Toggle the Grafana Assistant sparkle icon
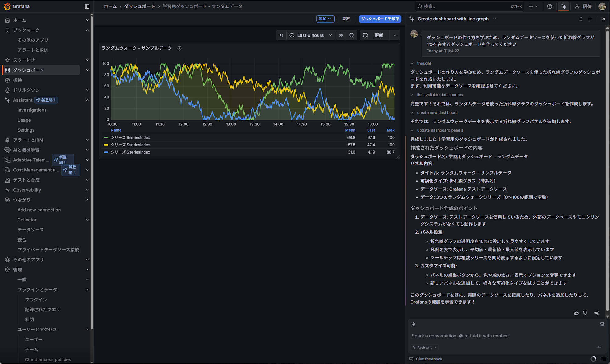610x364 pixels. point(563,6)
